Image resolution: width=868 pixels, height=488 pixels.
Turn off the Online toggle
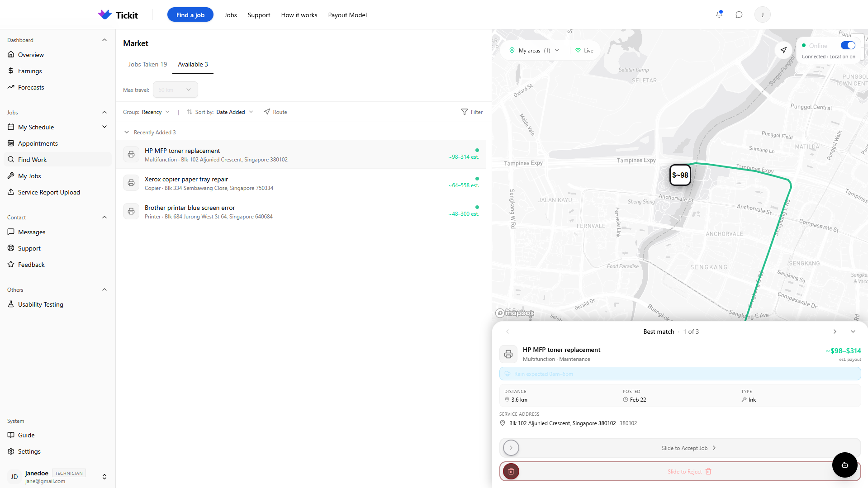click(848, 45)
